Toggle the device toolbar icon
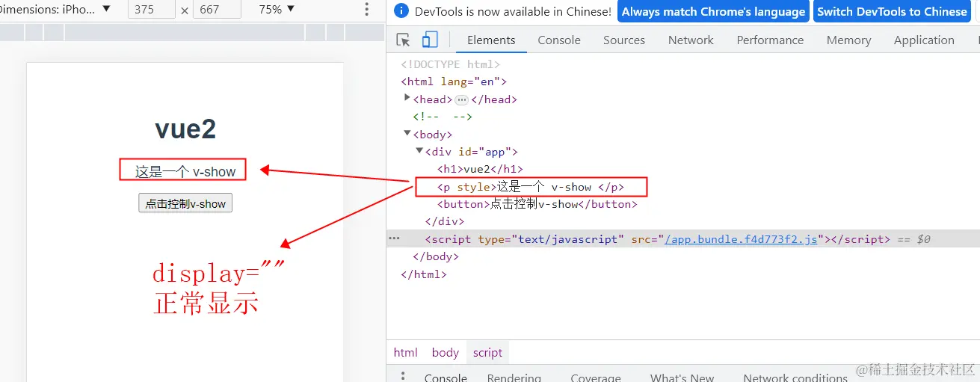This screenshot has width=980, height=382. click(430, 40)
